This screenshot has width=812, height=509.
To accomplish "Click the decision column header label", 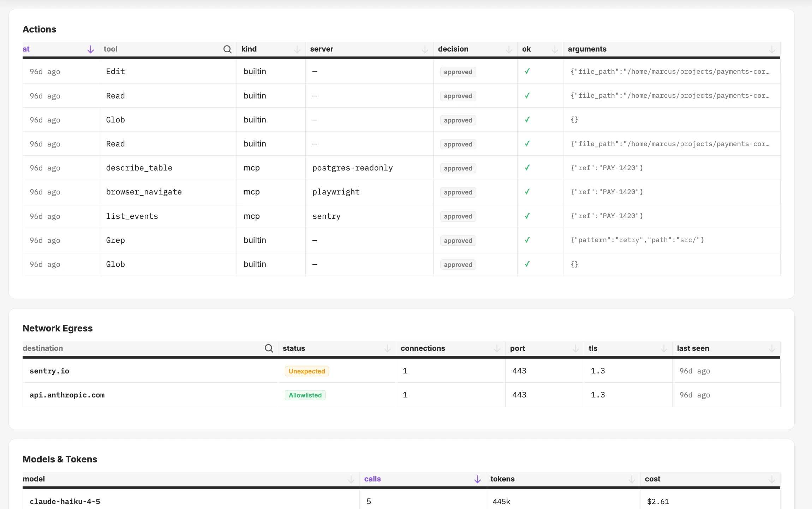I will point(453,49).
